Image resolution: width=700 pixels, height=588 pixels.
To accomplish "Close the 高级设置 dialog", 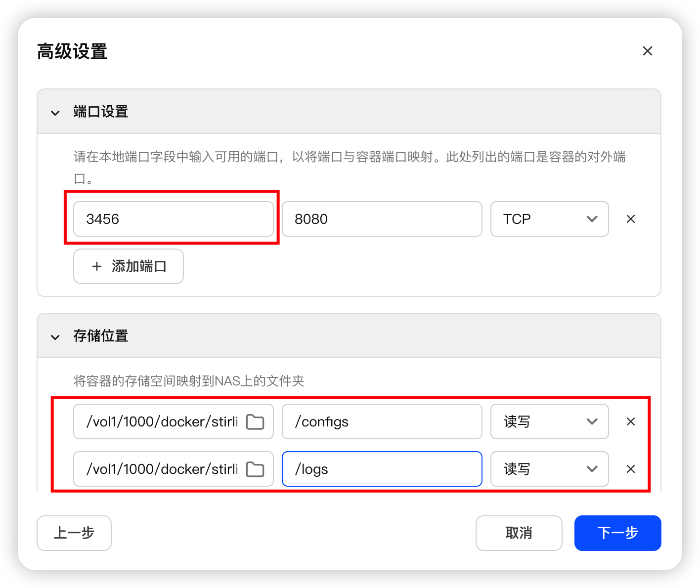I will (647, 51).
